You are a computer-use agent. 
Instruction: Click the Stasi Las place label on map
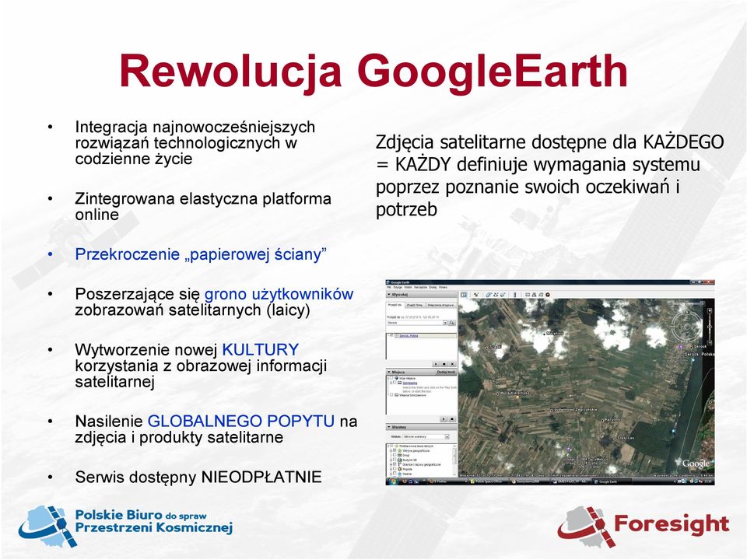tap(626, 438)
